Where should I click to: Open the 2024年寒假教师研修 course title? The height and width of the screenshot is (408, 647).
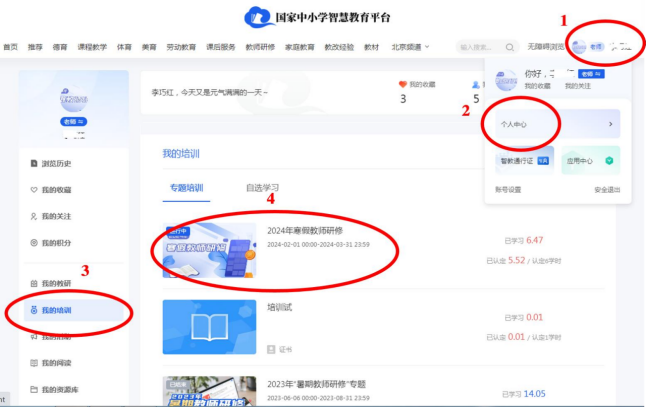[305, 231]
